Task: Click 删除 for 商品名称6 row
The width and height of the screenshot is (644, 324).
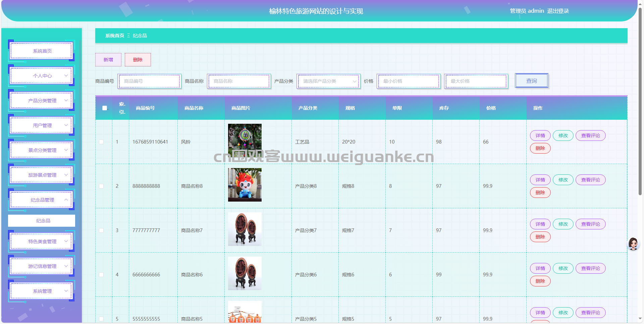Action: (x=540, y=281)
